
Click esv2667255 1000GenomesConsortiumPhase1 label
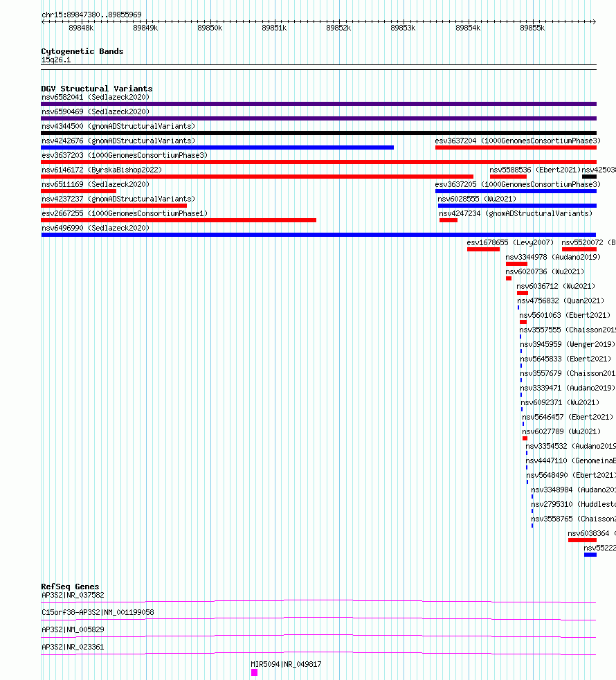tap(125, 213)
